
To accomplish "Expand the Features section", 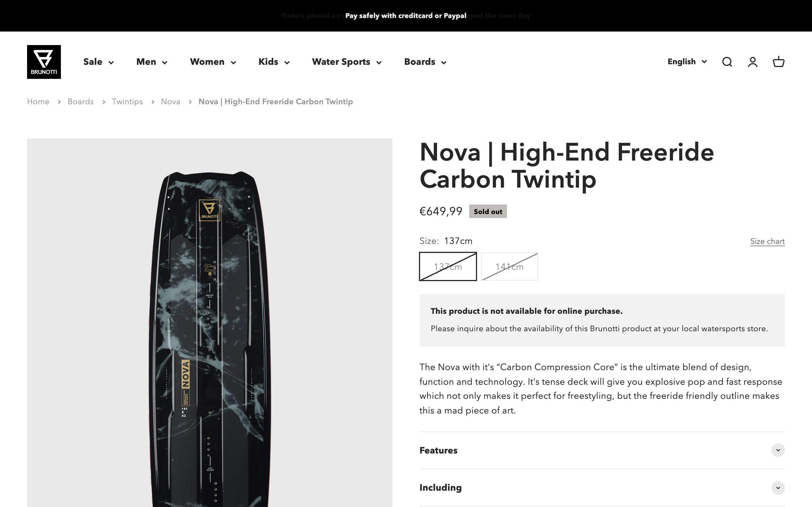I will (x=438, y=450).
